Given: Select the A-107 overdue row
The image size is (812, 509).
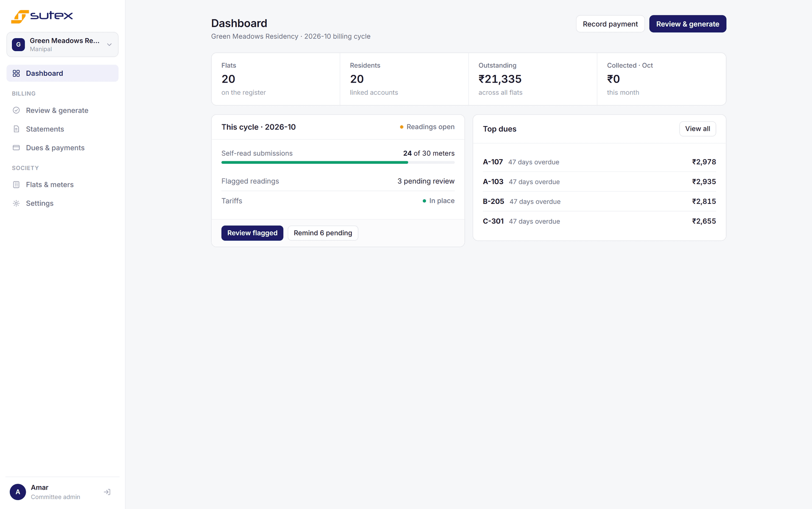Looking at the screenshot, I should coord(599,162).
